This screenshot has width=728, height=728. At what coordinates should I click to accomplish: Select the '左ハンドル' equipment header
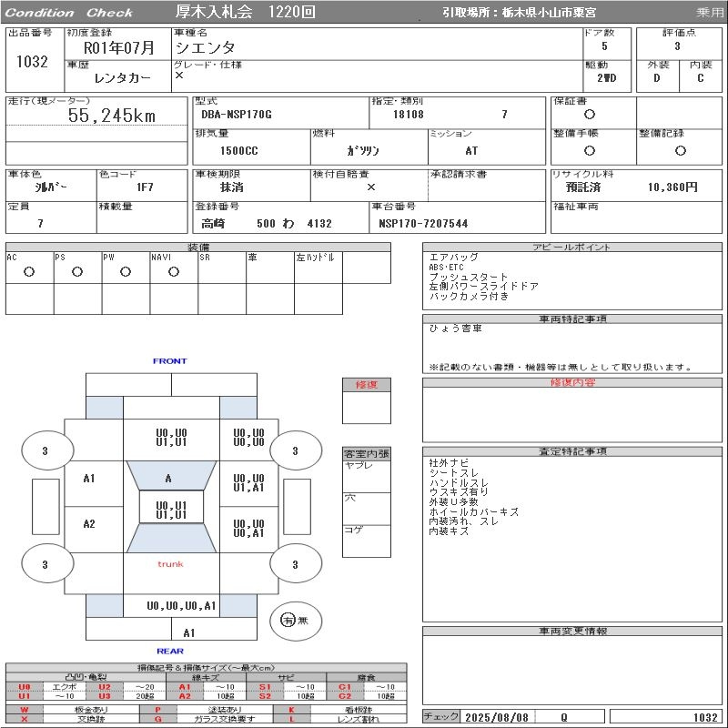click(x=315, y=258)
